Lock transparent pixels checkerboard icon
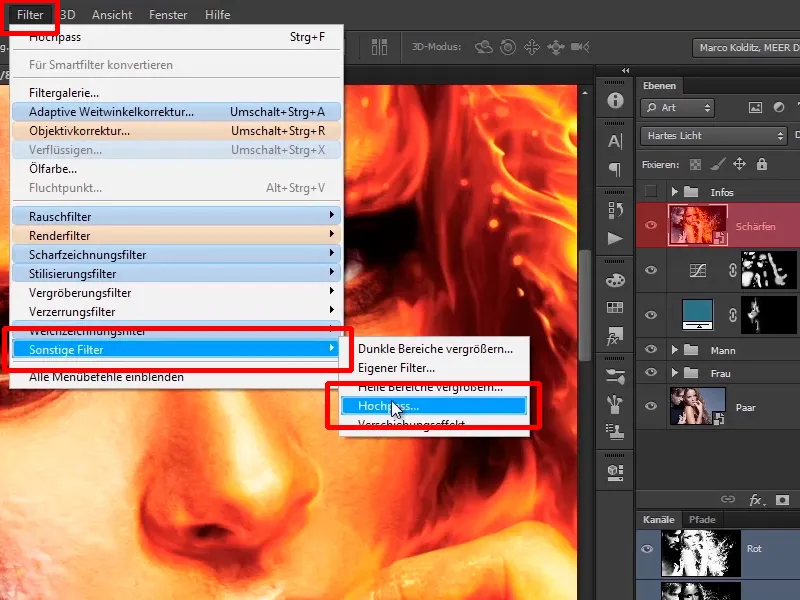800x600 pixels. pyautogui.click(x=695, y=165)
